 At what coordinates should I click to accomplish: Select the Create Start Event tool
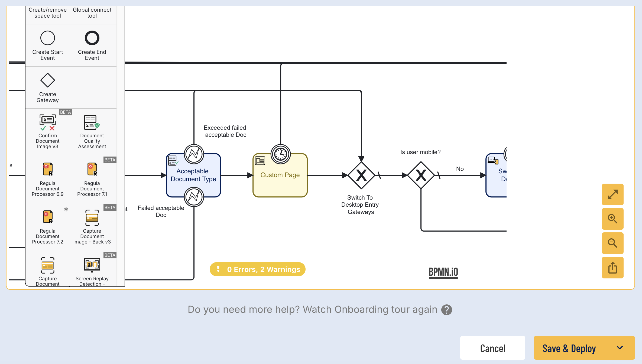click(48, 45)
